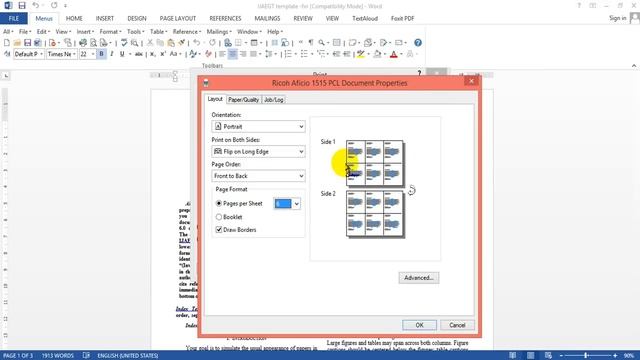The width and height of the screenshot is (640, 360).
Task: Click ENGLISH (UNITED STATES) language indicator
Action: tap(128, 356)
